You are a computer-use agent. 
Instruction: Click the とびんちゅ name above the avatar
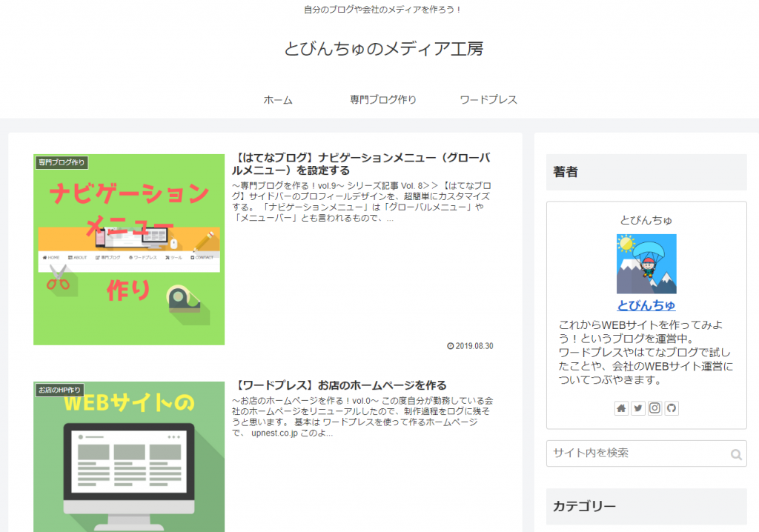(x=646, y=220)
